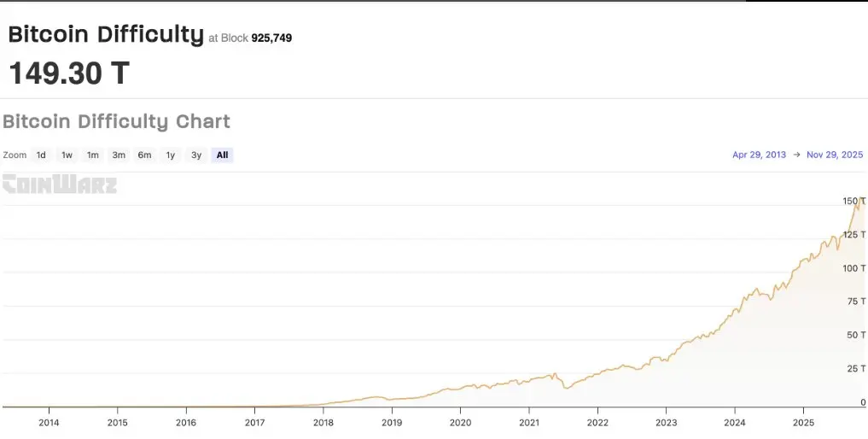The width and height of the screenshot is (868, 439).
Task: Click block number 925,749
Action: click(x=271, y=38)
